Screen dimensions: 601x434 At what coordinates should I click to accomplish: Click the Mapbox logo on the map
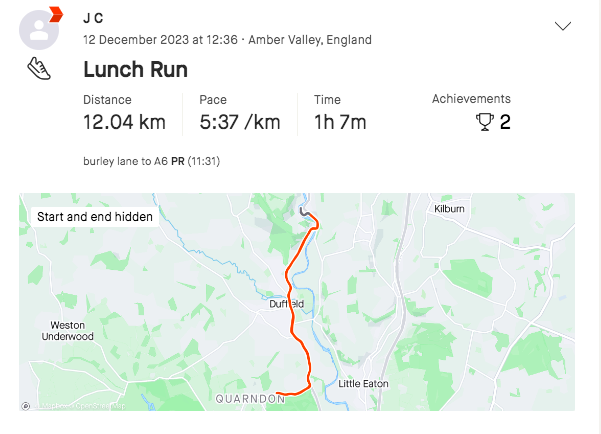26,406
